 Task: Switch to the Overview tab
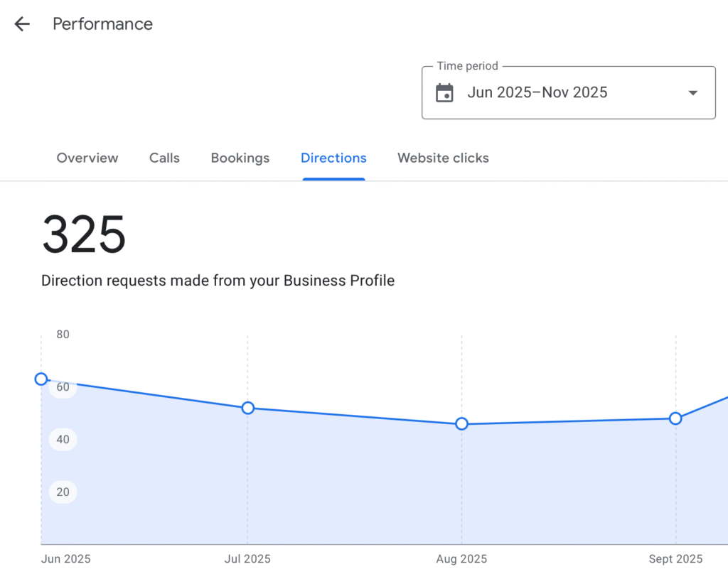click(x=87, y=158)
